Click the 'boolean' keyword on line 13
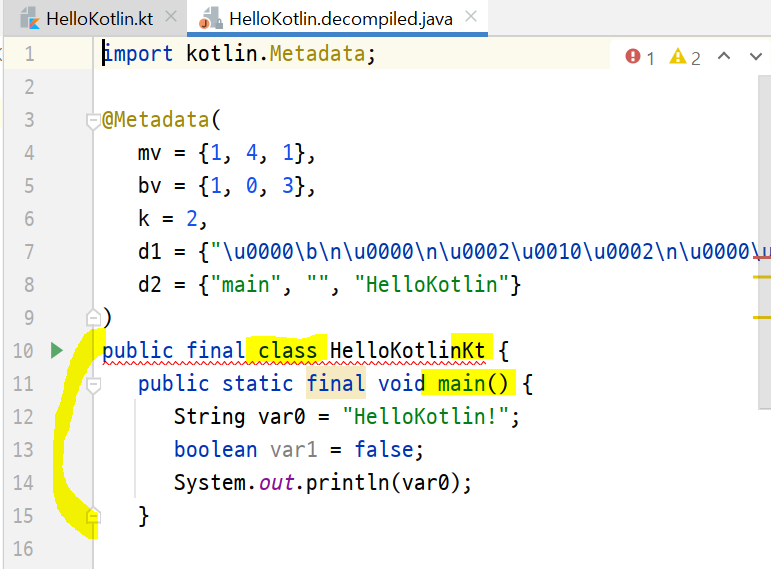771x569 pixels. [215, 449]
